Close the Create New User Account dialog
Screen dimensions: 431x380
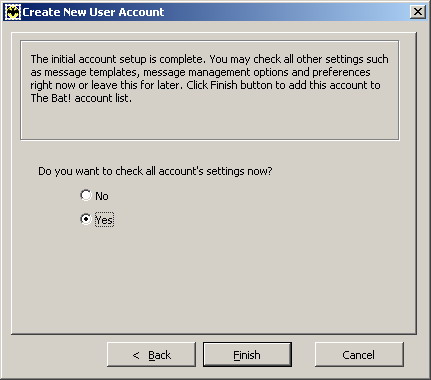[x=418, y=12]
